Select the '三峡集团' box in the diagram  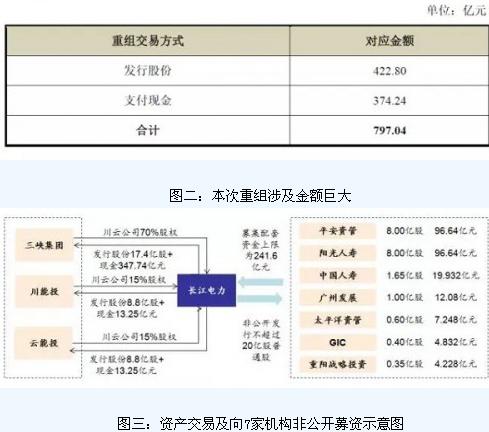[x=44, y=245]
